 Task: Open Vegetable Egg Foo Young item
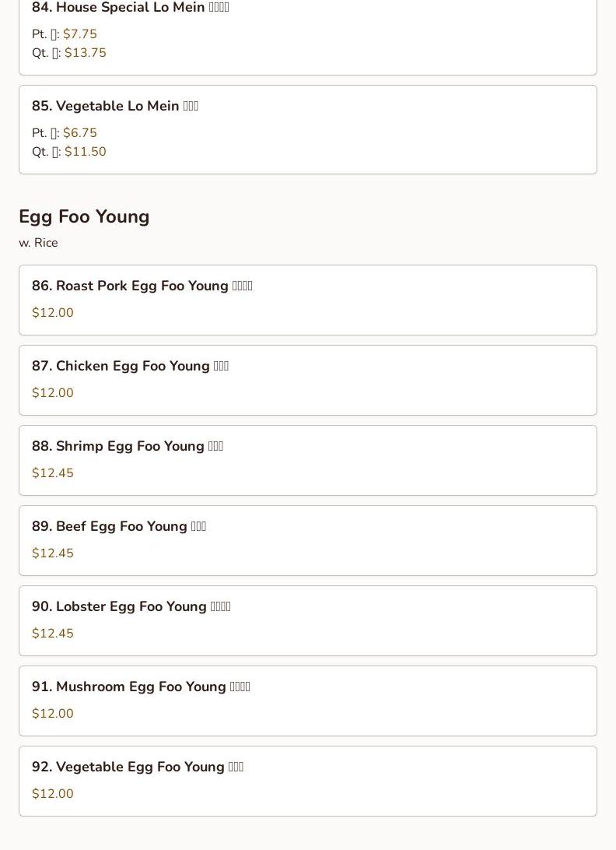(138, 767)
